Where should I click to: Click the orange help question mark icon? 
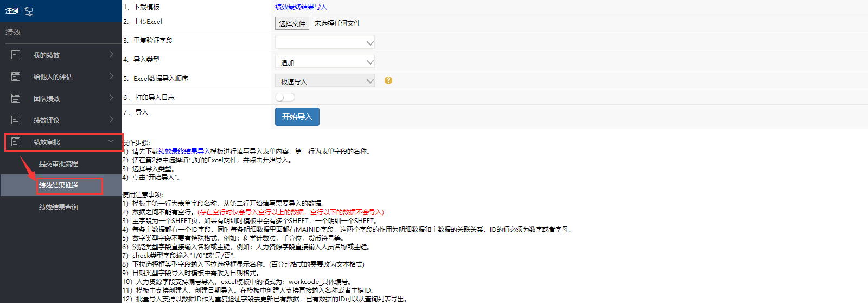pos(388,80)
